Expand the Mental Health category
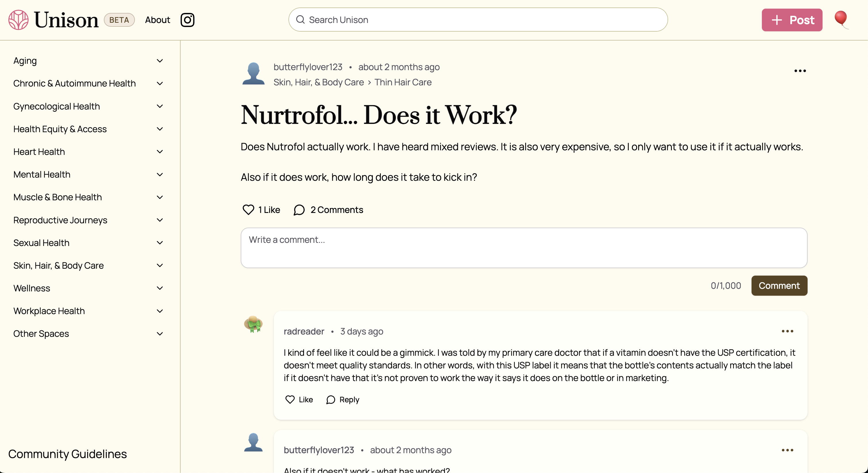868x473 pixels. (160, 174)
